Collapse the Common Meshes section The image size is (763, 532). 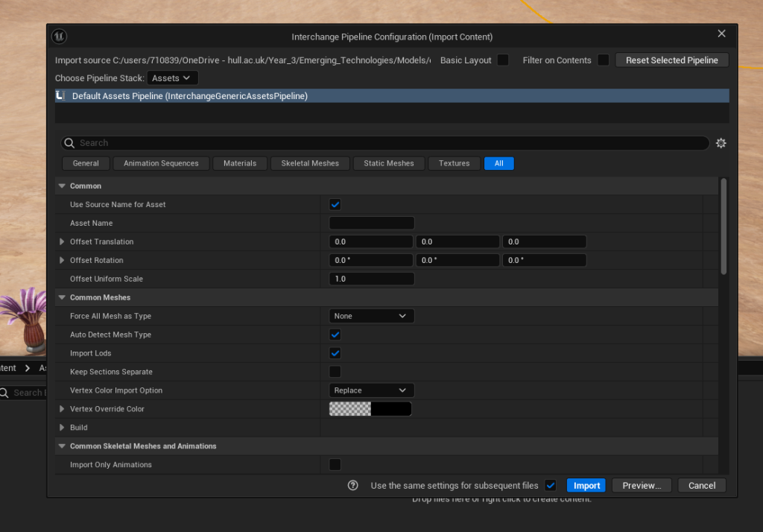(62, 297)
